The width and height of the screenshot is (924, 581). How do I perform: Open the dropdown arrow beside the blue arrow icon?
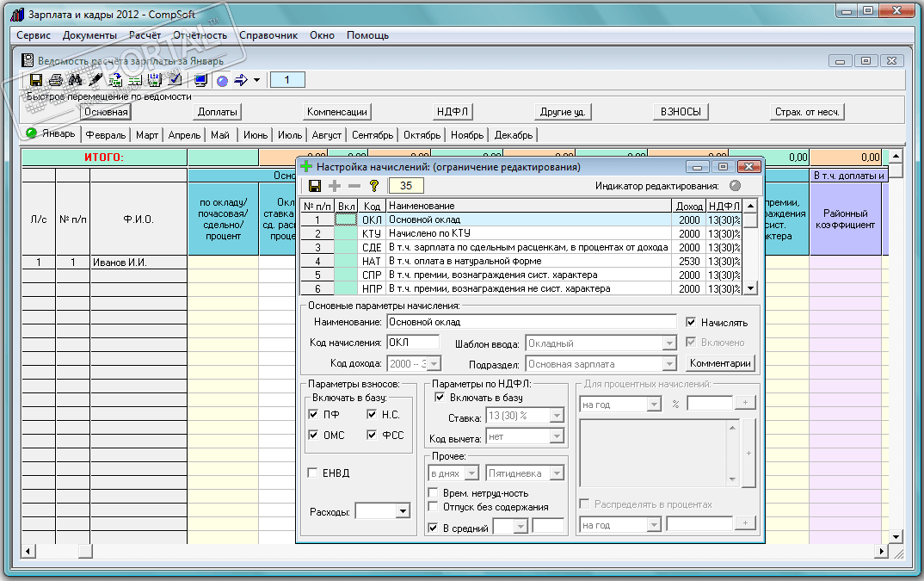[257, 80]
